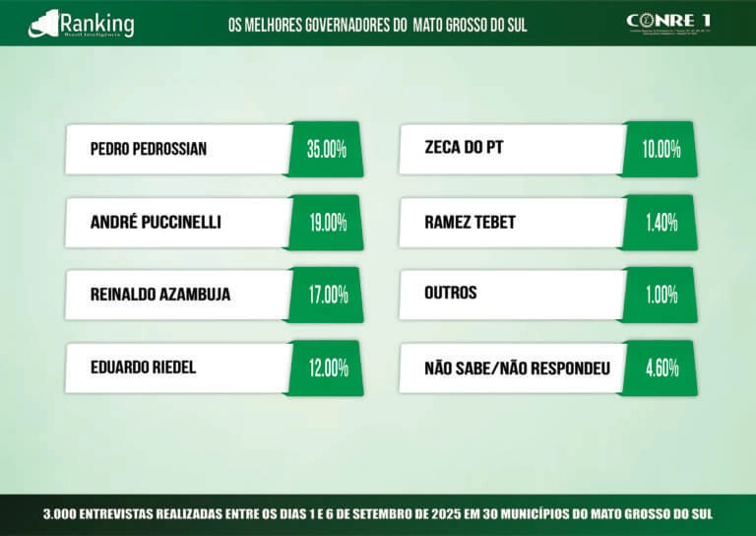
Task: Select the 4.60% green badge
Action: (661, 368)
